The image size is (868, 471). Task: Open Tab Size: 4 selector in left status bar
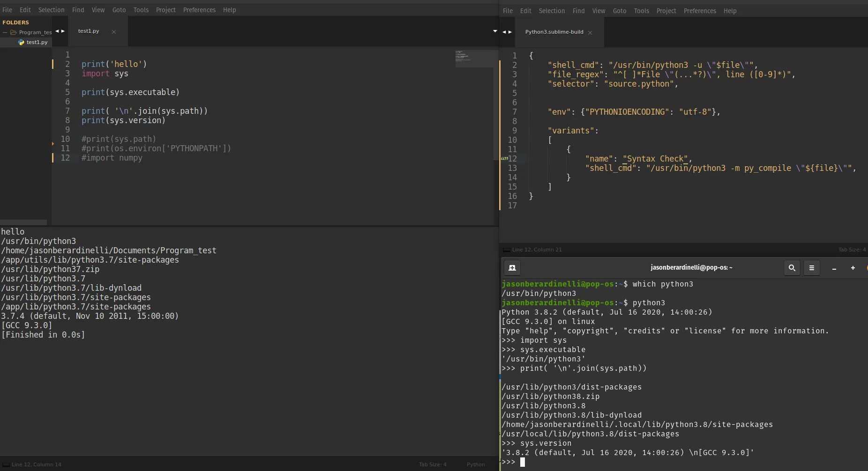point(433,464)
